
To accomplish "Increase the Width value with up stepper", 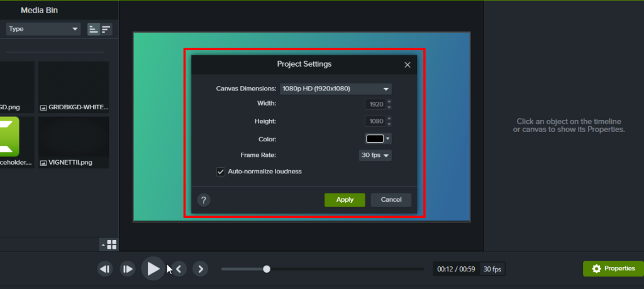I will tap(389, 101).
